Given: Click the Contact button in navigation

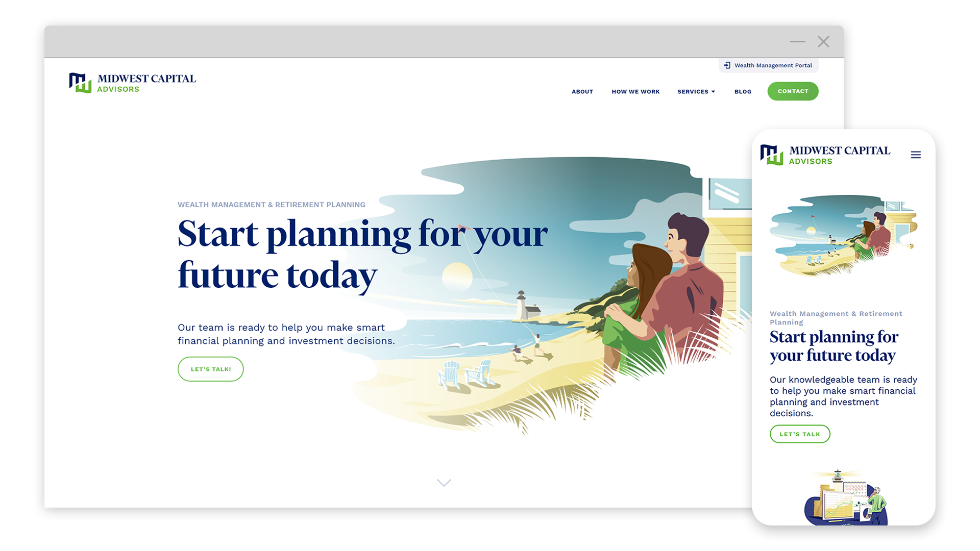Looking at the screenshot, I should coord(793,91).
